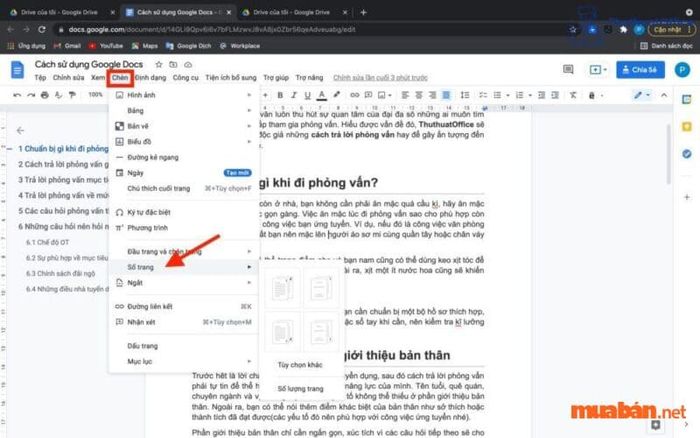Increase the paragraph indent

tap(555, 95)
